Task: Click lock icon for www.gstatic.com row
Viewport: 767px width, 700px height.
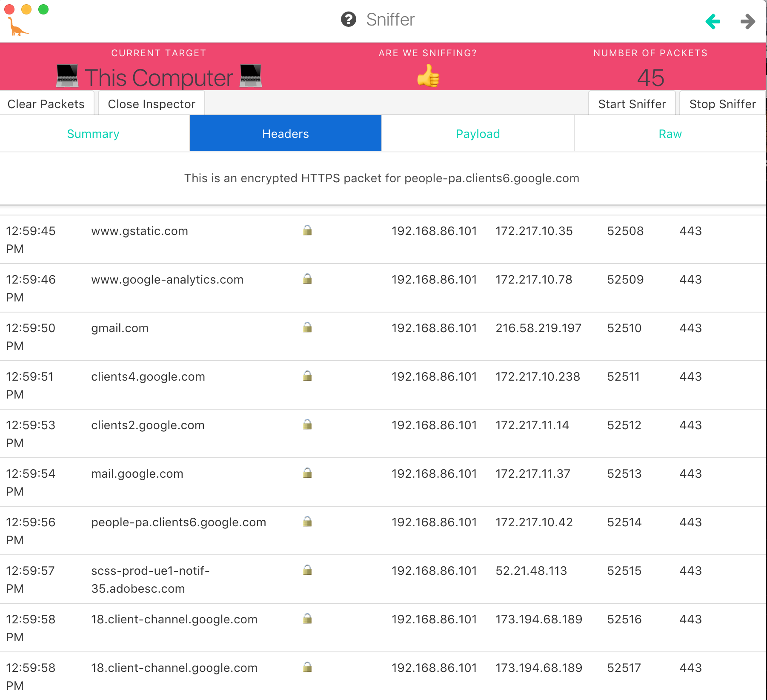Action: [x=307, y=230]
